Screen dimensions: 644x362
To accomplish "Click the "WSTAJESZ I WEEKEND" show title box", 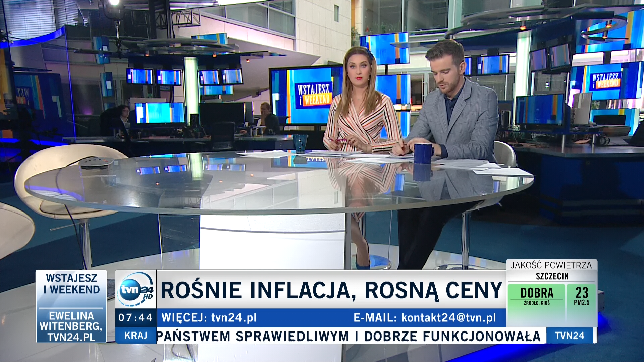I will [x=71, y=284].
